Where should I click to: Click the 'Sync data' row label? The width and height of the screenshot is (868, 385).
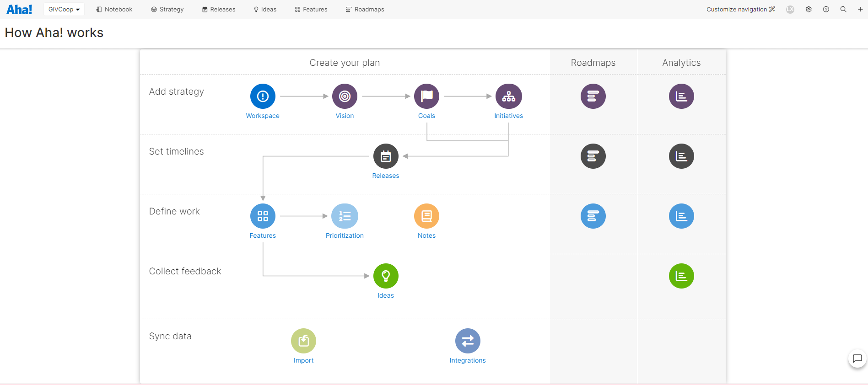click(170, 336)
